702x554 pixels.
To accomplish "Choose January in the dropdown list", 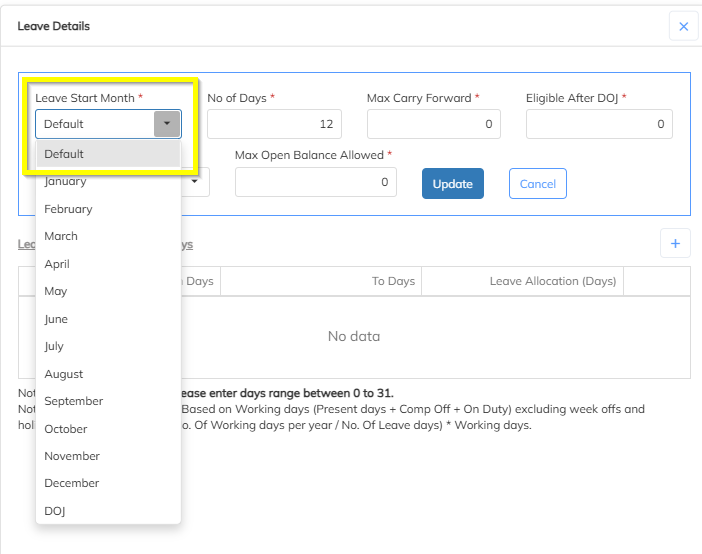I will [66, 182].
